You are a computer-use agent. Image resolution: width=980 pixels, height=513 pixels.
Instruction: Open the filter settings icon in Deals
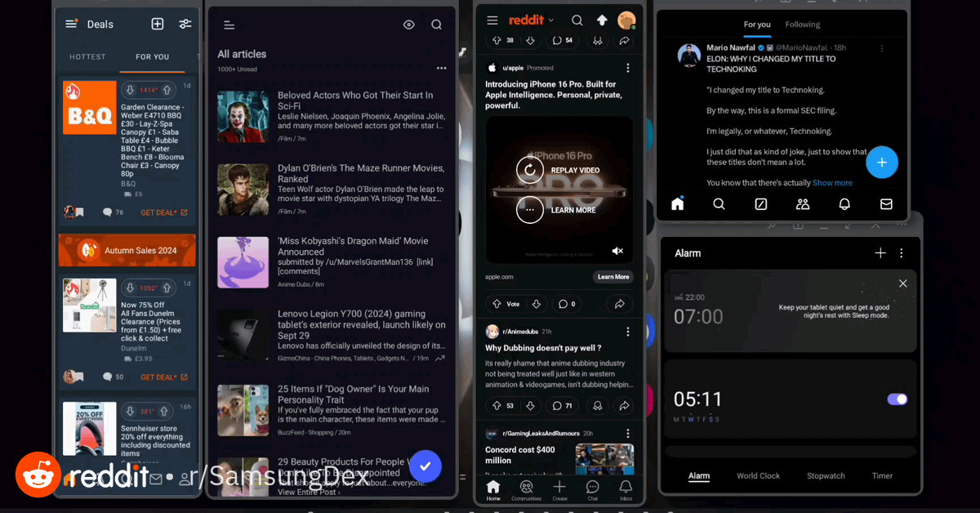pyautogui.click(x=185, y=24)
